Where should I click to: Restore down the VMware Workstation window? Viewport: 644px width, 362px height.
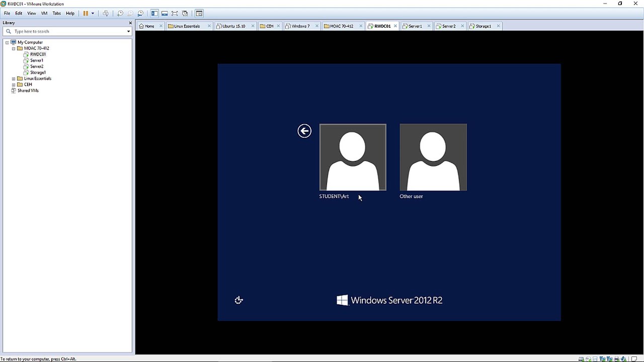click(x=620, y=4)
